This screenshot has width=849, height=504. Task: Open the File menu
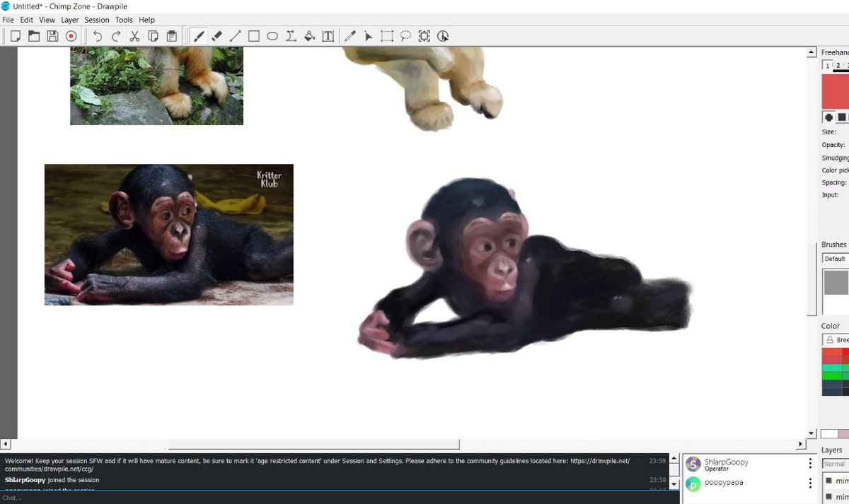tap(8, 20)
